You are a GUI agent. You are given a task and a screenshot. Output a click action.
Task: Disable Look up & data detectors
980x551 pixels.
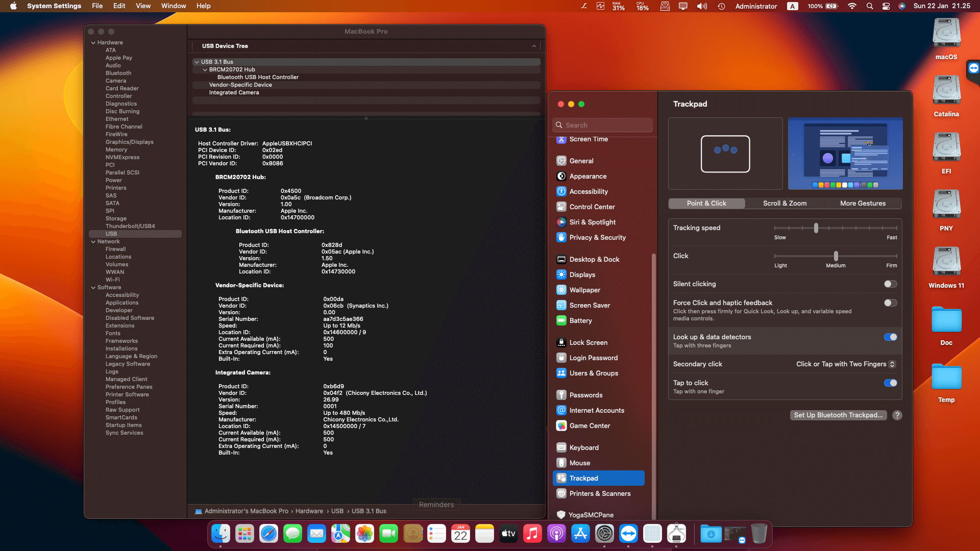coord(891,337)
